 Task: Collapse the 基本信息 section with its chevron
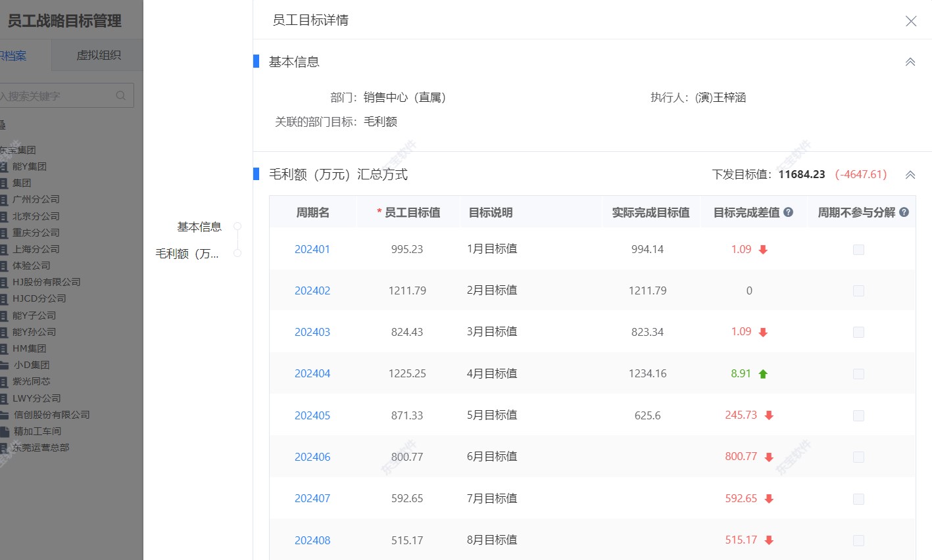point(910,61)
